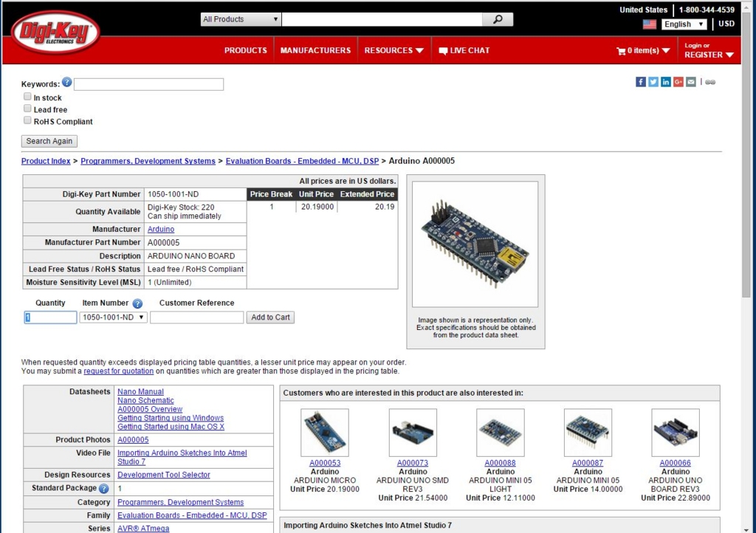Open the All Products category dropdown
The width and height of the screenshot is (756, 533).
[x=241, y=19]
